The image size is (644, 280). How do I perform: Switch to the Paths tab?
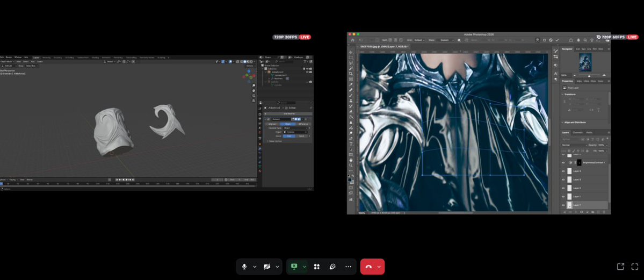pyautogui.click(x=589, y=132)
